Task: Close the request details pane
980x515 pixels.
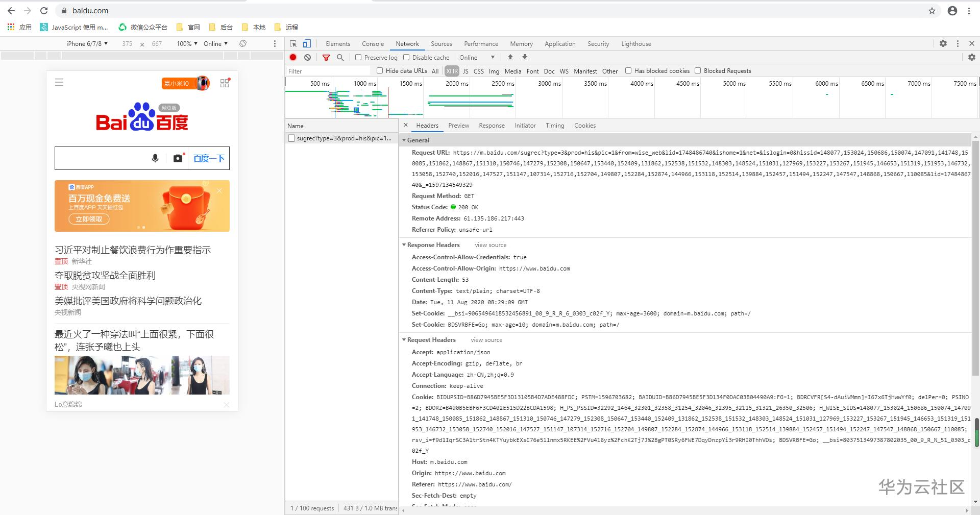Action: click(x=406, y=125)
